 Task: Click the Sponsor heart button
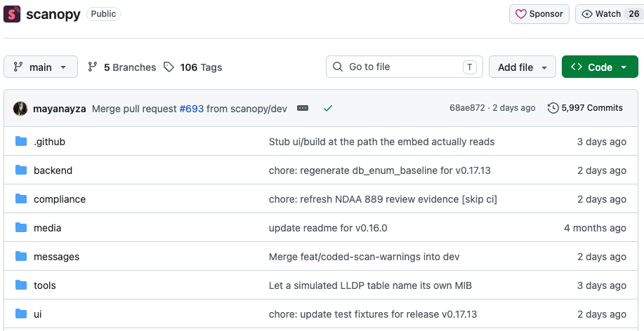[x=539, y=14]
